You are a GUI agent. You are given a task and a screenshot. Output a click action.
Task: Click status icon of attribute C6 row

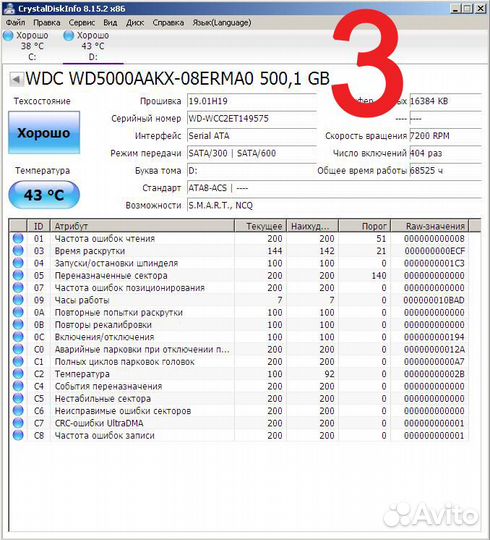point(18,411)
